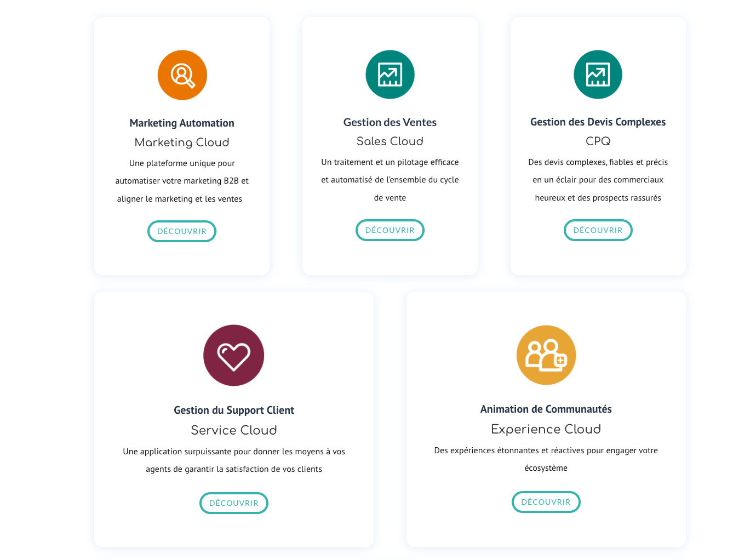Click the Marketing Cloud subtitle
756x559 pixels.
click(182, 142)
